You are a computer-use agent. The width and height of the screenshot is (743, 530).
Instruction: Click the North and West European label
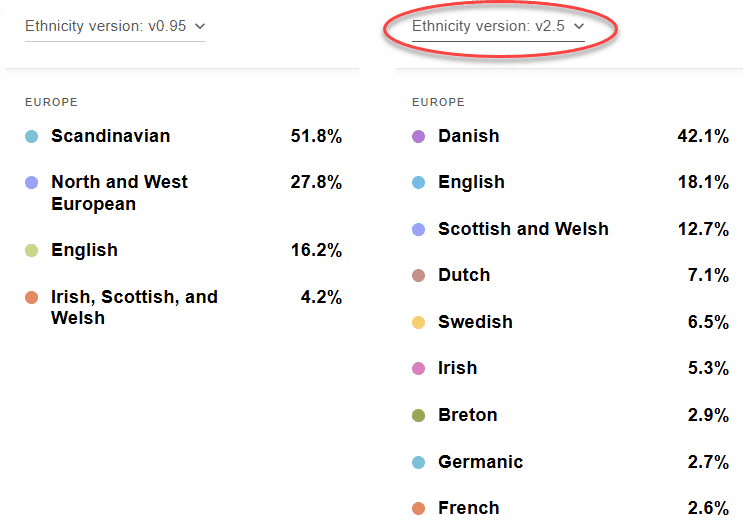coord(119,193)
